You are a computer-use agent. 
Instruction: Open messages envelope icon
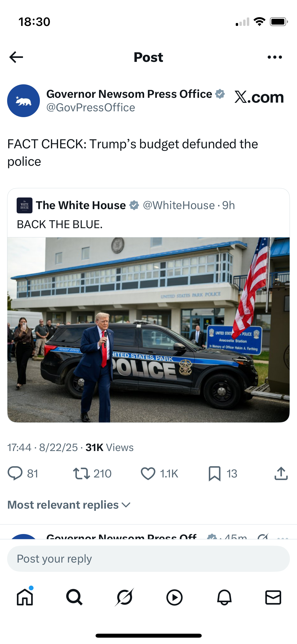click(273, 597)
